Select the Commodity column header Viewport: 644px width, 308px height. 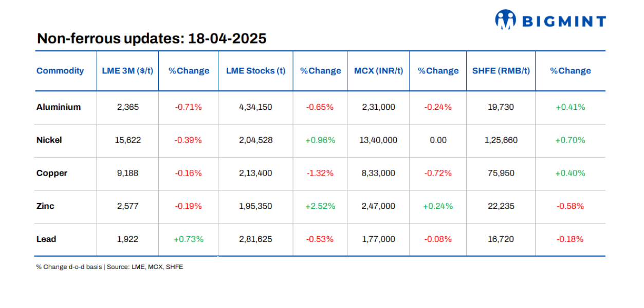coord(60,71)
